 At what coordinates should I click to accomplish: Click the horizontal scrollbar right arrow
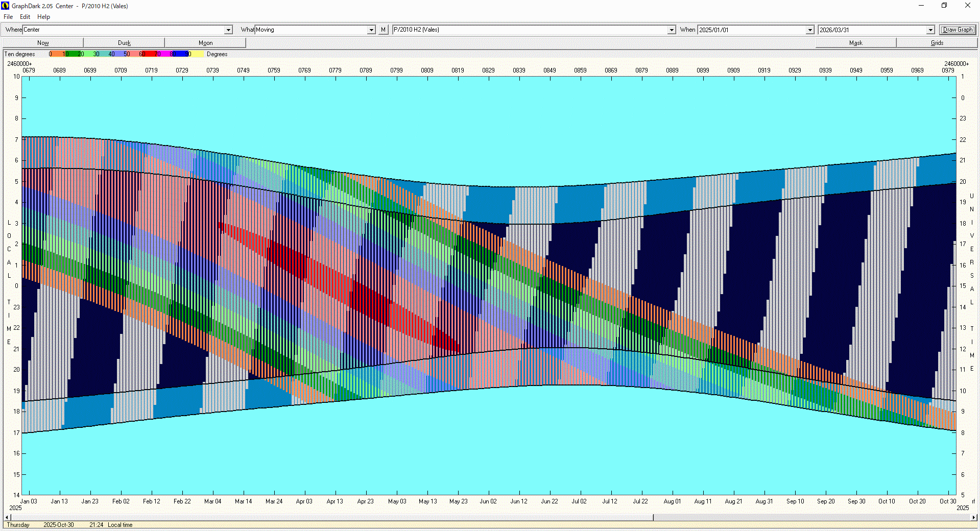(974, 518)
